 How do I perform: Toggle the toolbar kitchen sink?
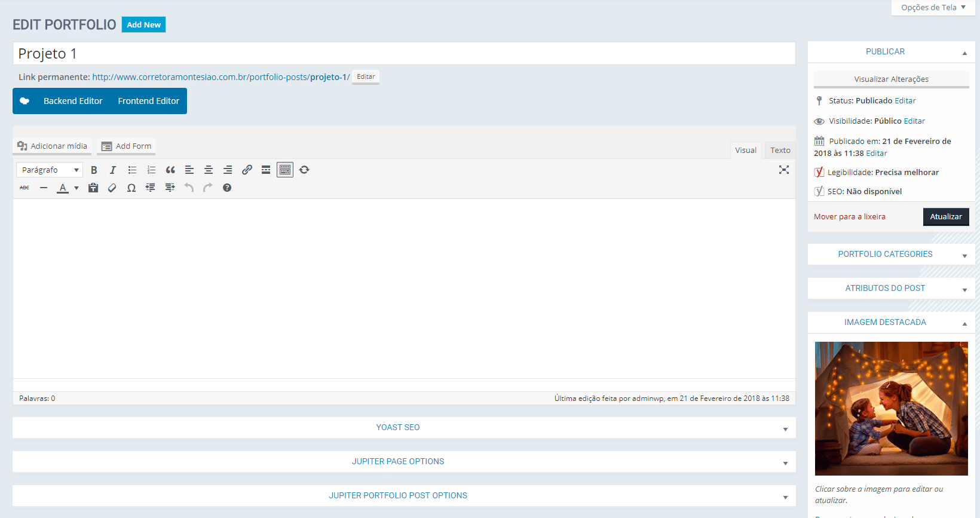point(285,170)
